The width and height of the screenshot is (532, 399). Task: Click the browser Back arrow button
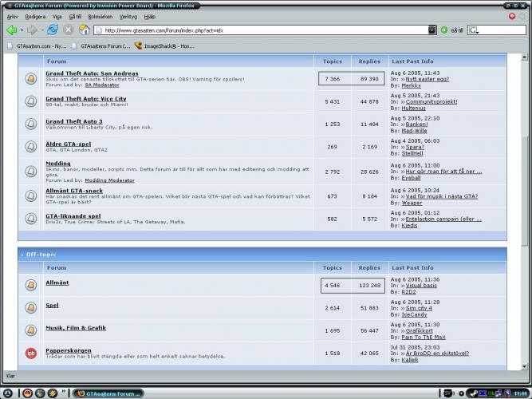11,30
